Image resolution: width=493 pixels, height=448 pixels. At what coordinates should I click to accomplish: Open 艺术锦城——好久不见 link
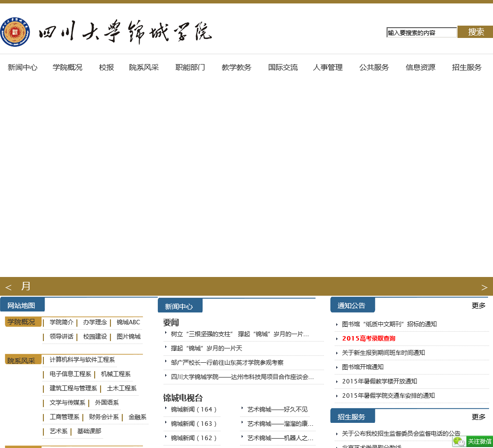click(x=277, y=410)
